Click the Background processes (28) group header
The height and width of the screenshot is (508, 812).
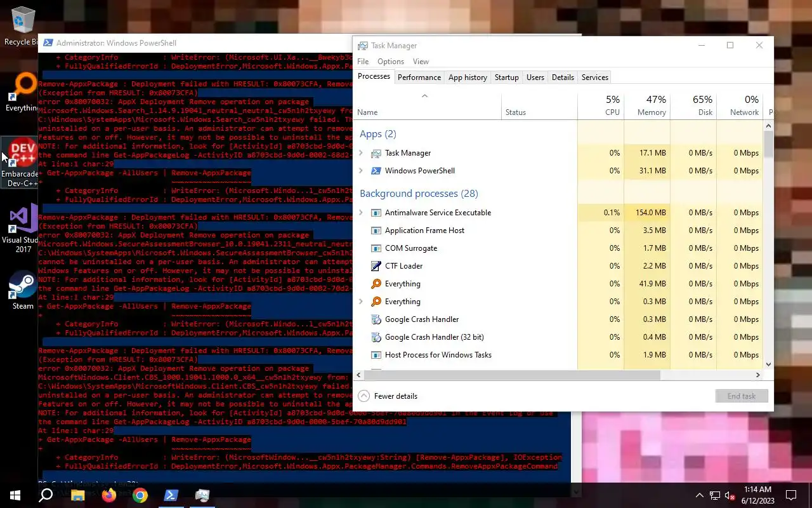coord(419,194)
